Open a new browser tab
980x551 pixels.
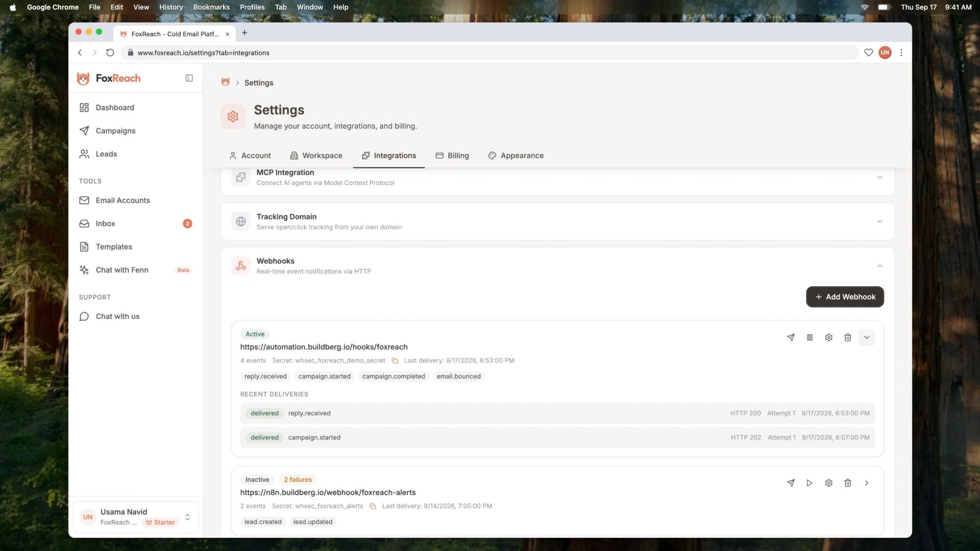pyautogui.click(x=245, y=33)
